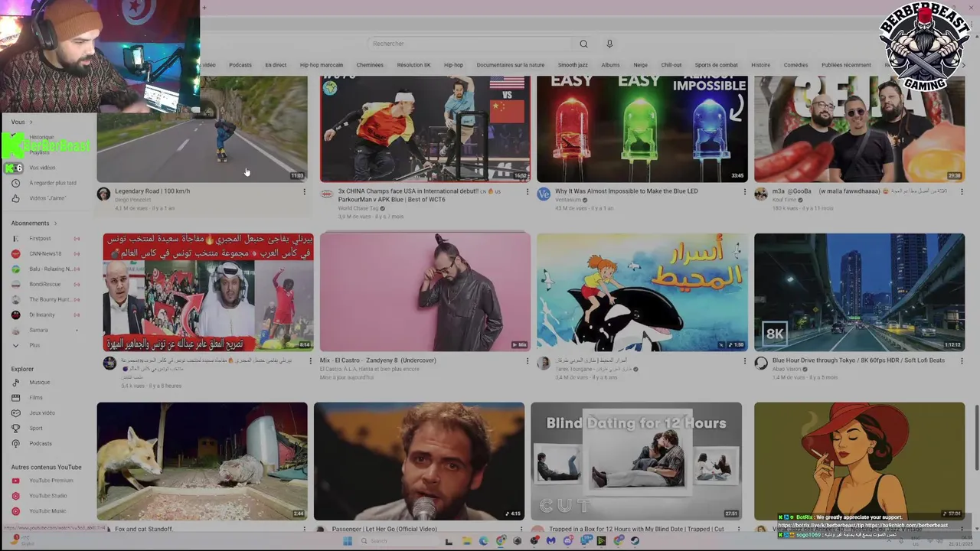
Task: Click Veritasium channel avatar
Action: coord(544,194)
